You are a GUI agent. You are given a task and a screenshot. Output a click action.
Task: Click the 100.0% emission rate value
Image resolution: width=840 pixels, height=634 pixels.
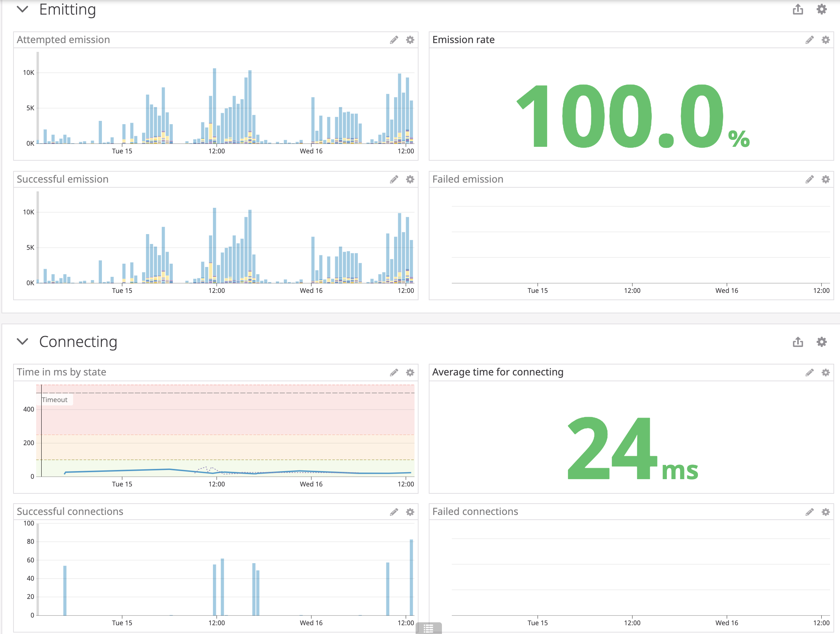click(x=633, y=116)
